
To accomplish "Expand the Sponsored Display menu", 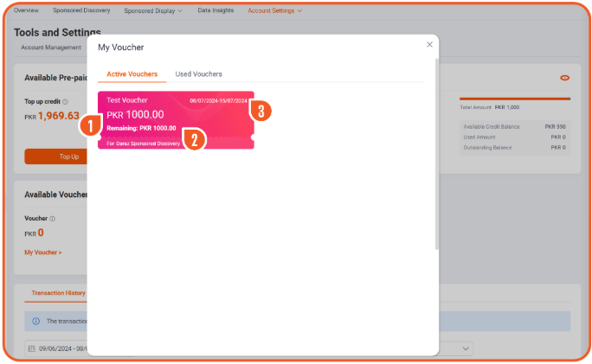I will 153,11.
